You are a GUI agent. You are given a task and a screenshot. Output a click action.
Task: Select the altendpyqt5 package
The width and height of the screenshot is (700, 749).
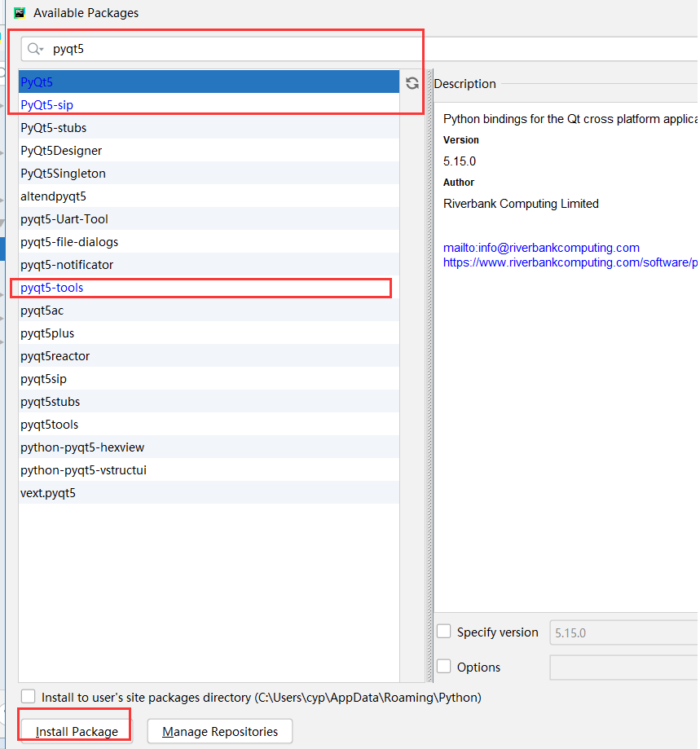209,196
